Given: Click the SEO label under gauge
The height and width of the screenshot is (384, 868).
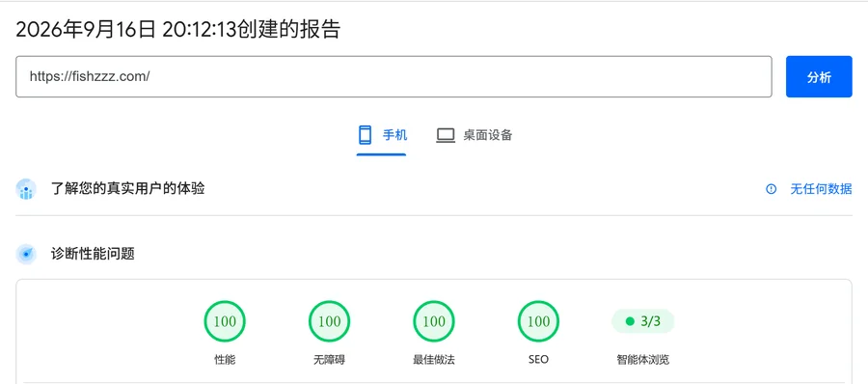Looking at the screenshot, I should pyautogui.click(x=538, y=360).
